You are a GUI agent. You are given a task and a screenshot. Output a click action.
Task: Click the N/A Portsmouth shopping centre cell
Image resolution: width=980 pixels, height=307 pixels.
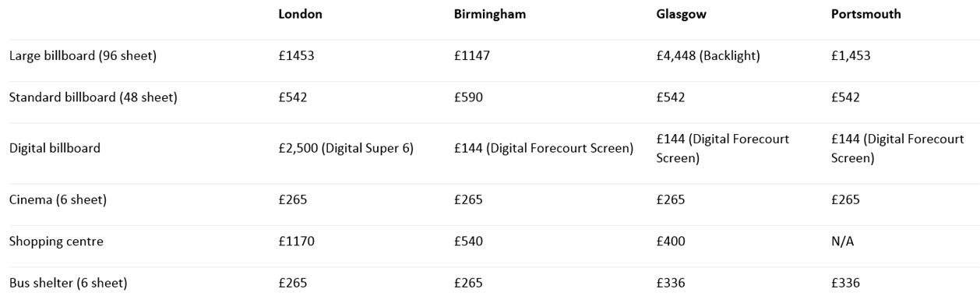pyautogui.click(x=842, y=242)
